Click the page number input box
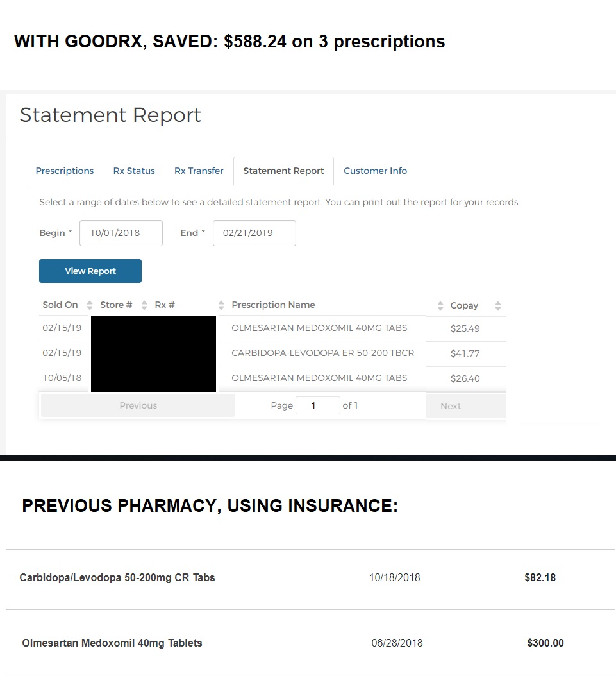 point(318,405)
